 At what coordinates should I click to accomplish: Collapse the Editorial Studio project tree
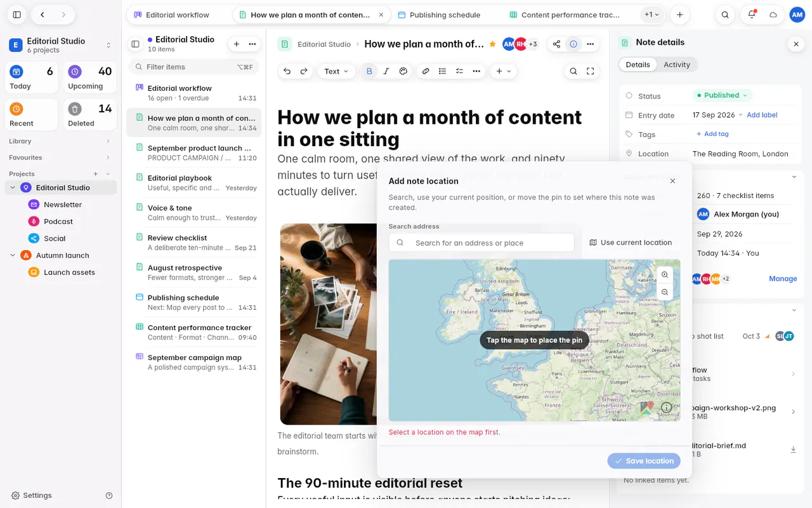13,188
